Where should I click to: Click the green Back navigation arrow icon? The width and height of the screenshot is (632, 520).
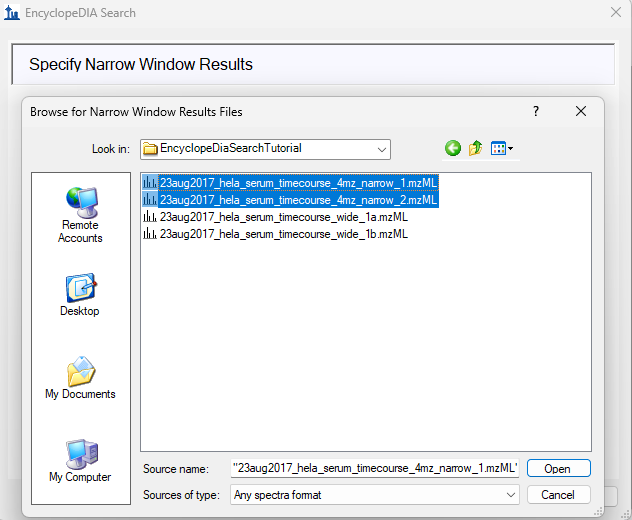coord(453,148)
